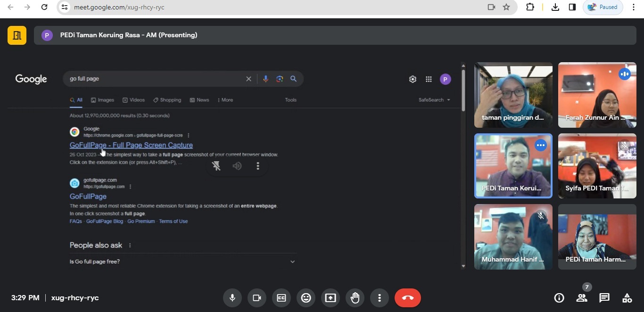Click the Paused profile button

tap(603, 7)
